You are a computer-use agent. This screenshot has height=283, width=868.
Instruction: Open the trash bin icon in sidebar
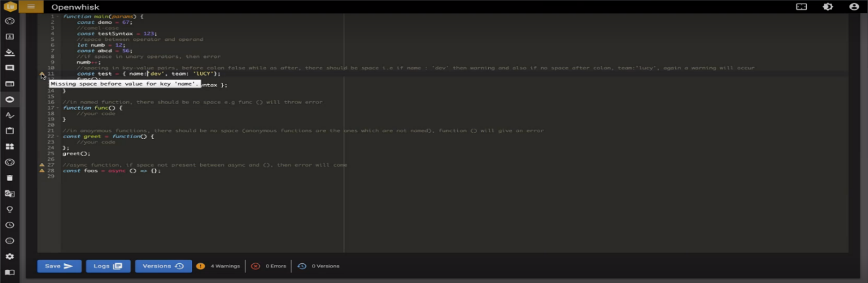pos(10,178)
